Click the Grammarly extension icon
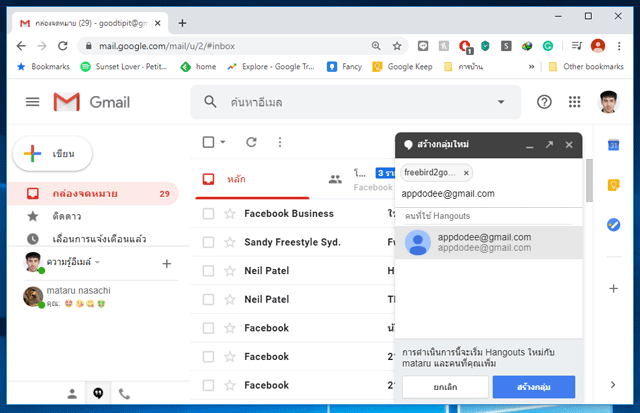The image size is (640, 413). click(x=548, y=46)
